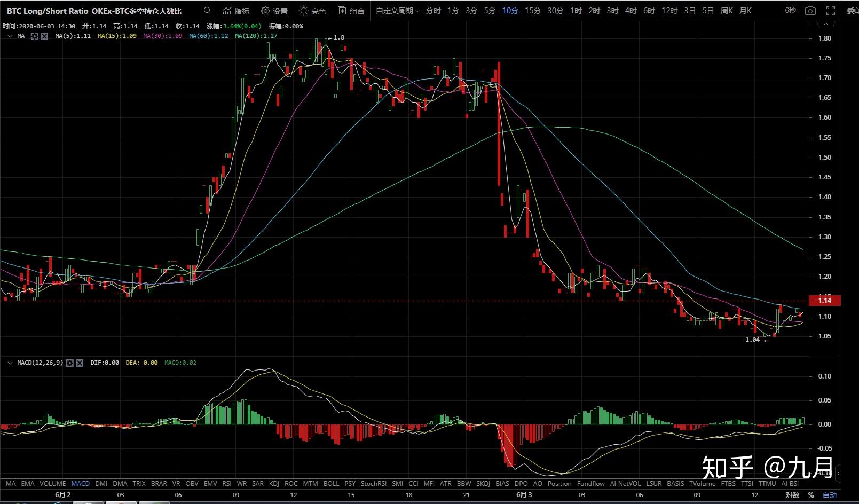Switch to the Position indicator
Screen dimensions: 859x504
(x=559, y=484)
